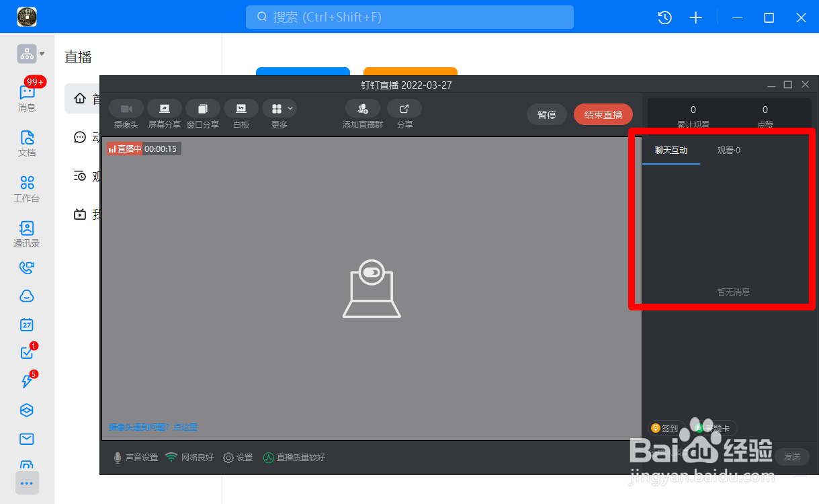Click the camera problem help link
This screenshot has width=819, height=504.
pyautogui.click(x=153, y=427)
